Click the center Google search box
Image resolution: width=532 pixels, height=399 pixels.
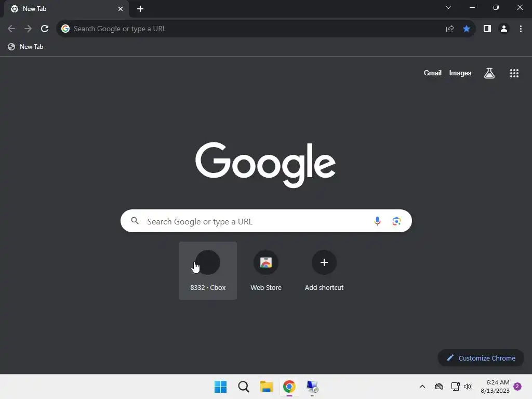click(x=266, y=221)
